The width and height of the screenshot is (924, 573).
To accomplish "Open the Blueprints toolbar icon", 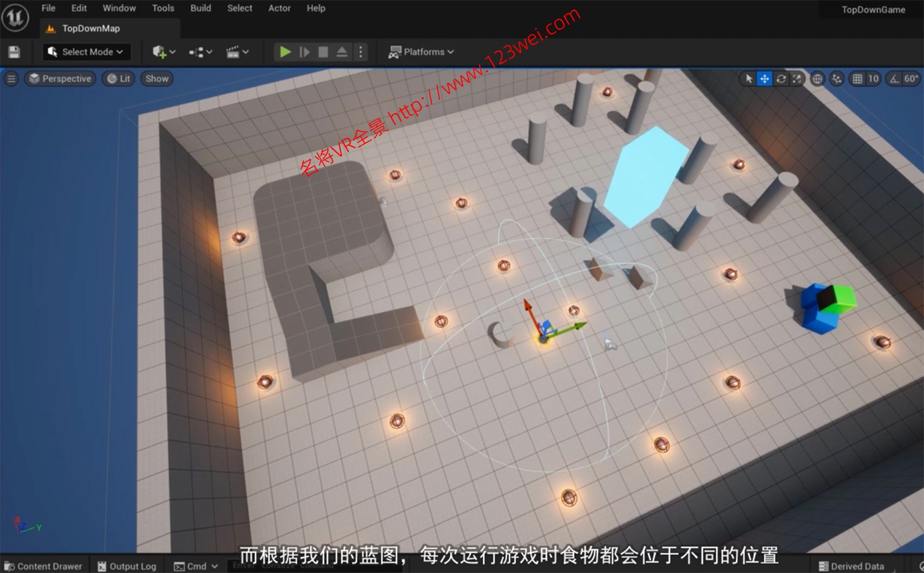I will coord(196,51).
